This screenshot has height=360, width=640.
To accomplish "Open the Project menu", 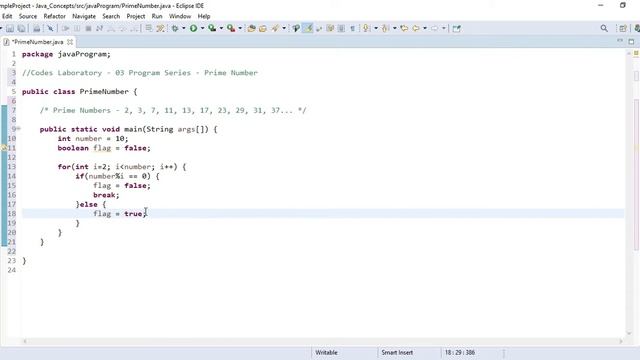I will point(136,16).
